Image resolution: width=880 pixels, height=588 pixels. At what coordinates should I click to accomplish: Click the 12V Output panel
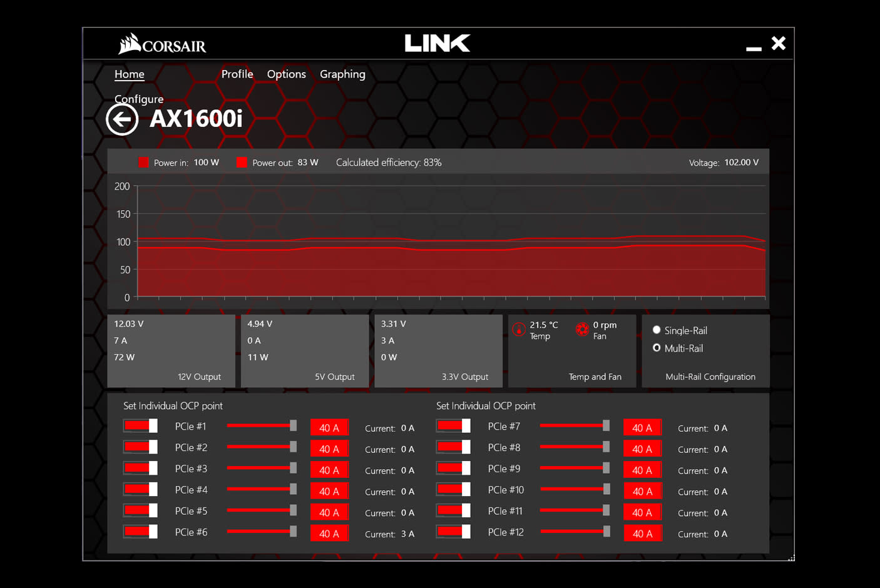click(x=171, y=350)
